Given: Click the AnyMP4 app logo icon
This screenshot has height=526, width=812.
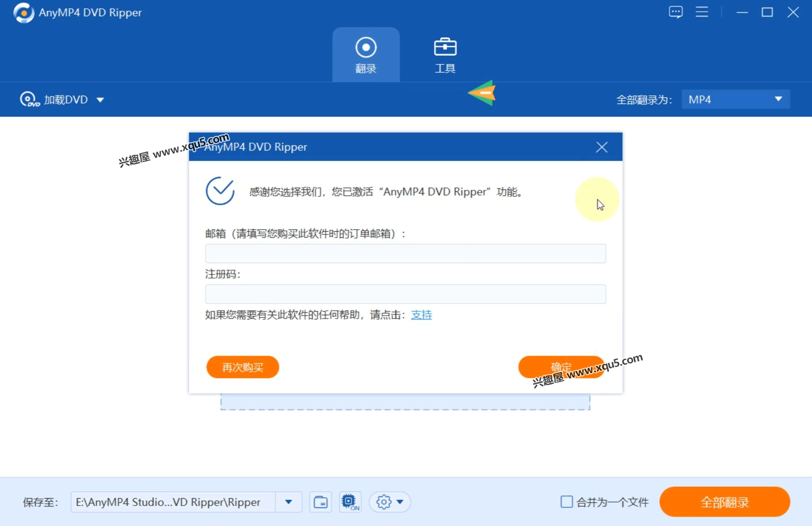Looking at the screenshot, I should click(x=24, y=13).
